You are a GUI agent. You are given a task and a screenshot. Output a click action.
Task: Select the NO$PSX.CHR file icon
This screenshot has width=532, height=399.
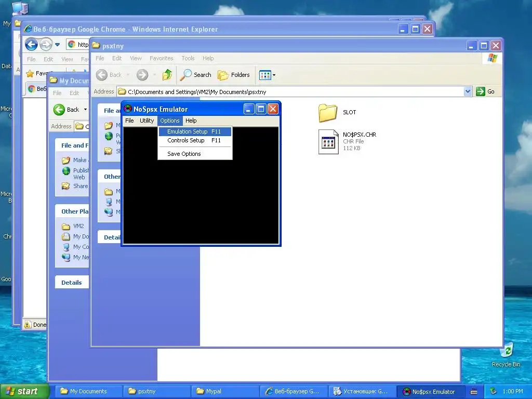tap(328, 142)
